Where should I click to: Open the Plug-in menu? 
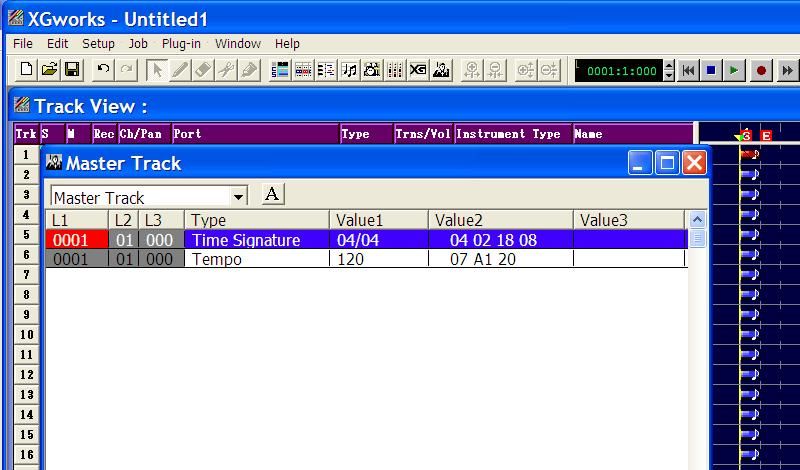click(181, 43)
